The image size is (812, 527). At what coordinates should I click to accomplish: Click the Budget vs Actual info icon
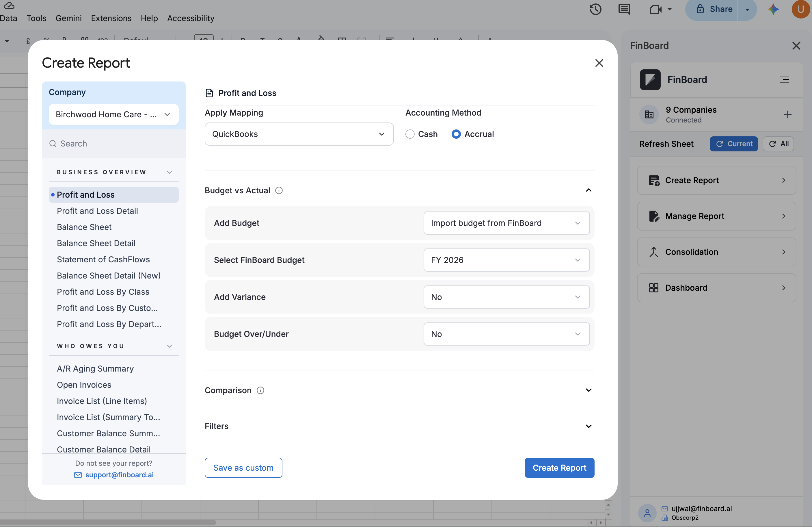[279, 190]
